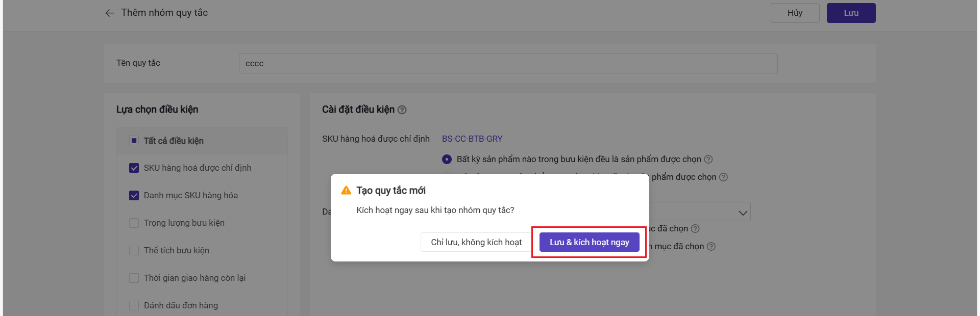Click help icon after partially hidden 'phẩm được chọn' option
This screenshot has height=316, width=980.
pyautogui.click(x=723, y=177)
